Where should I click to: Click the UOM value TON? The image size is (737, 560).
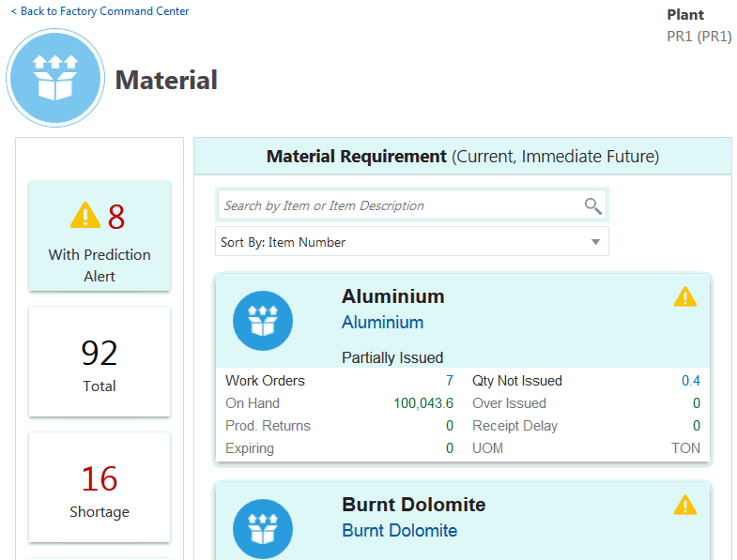click(685, 448)
